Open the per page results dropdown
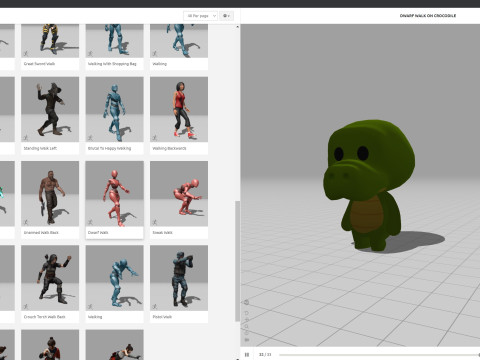Image resolution: width=480 pixels, height=360 pixels. (200, 16)
